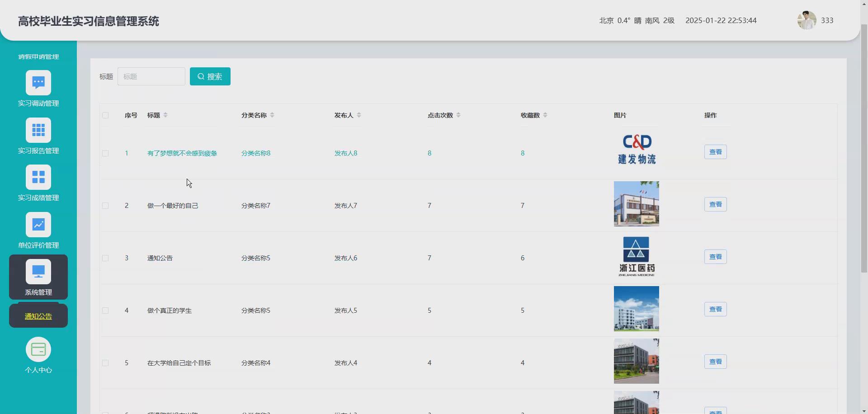
Task: Open 实习成绩管理 tiles icon in sidebar
Action: pos(38,177)
